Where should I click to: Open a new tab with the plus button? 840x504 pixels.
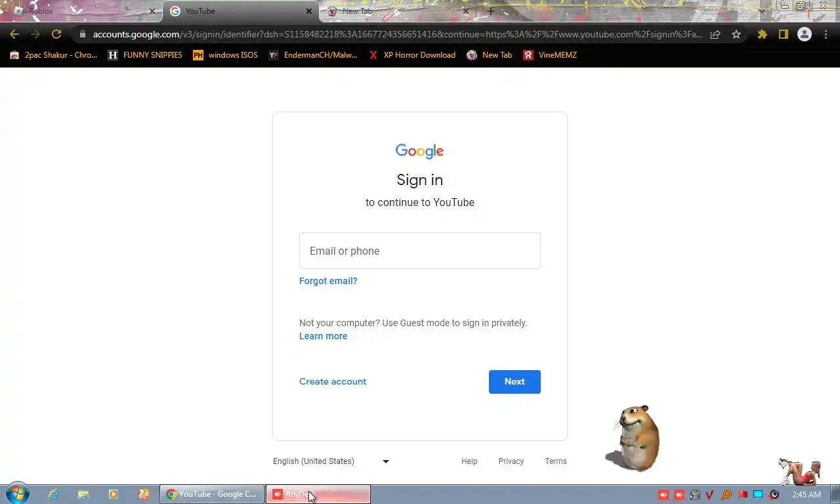pos(491,11)
